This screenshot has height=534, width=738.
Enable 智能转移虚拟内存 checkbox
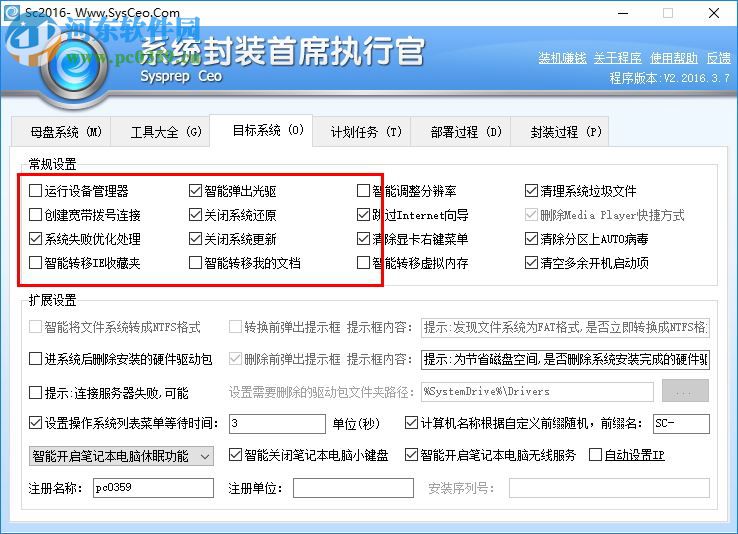coord(363,263)
